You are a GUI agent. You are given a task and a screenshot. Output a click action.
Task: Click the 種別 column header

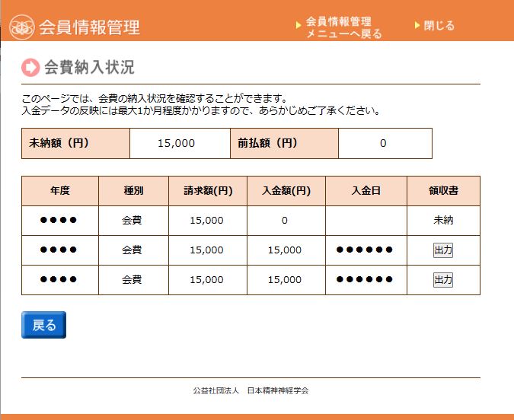[x=133, y=191]
